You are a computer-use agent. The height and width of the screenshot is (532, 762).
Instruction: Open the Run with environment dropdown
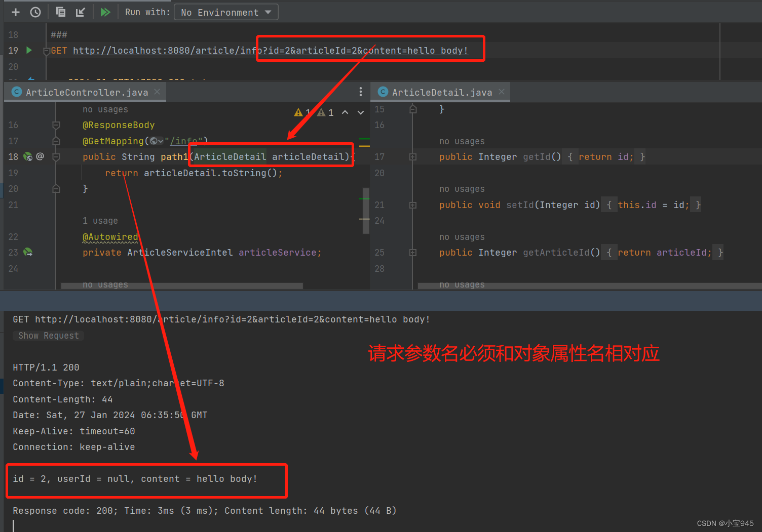226,12
